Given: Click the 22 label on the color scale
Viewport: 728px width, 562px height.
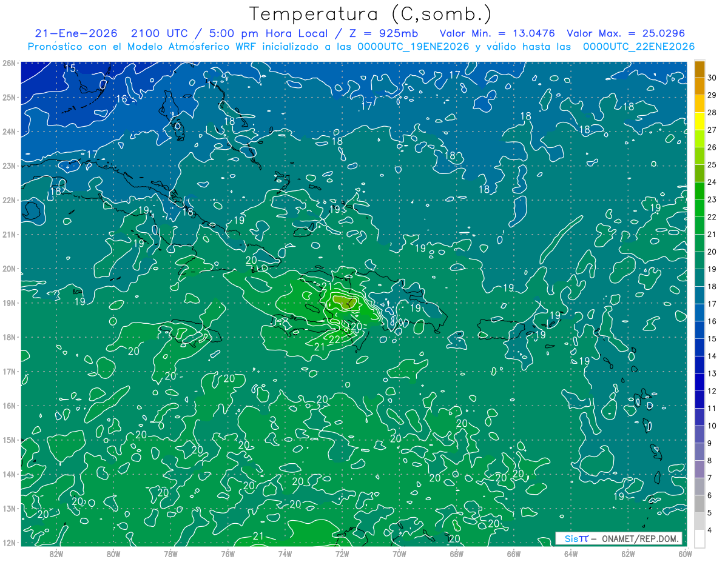Looking at the screenshot, I should tap(712, 216).
